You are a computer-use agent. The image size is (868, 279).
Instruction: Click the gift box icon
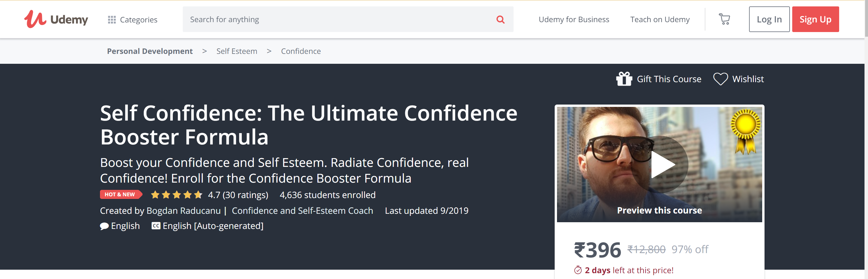click(624, 79)
